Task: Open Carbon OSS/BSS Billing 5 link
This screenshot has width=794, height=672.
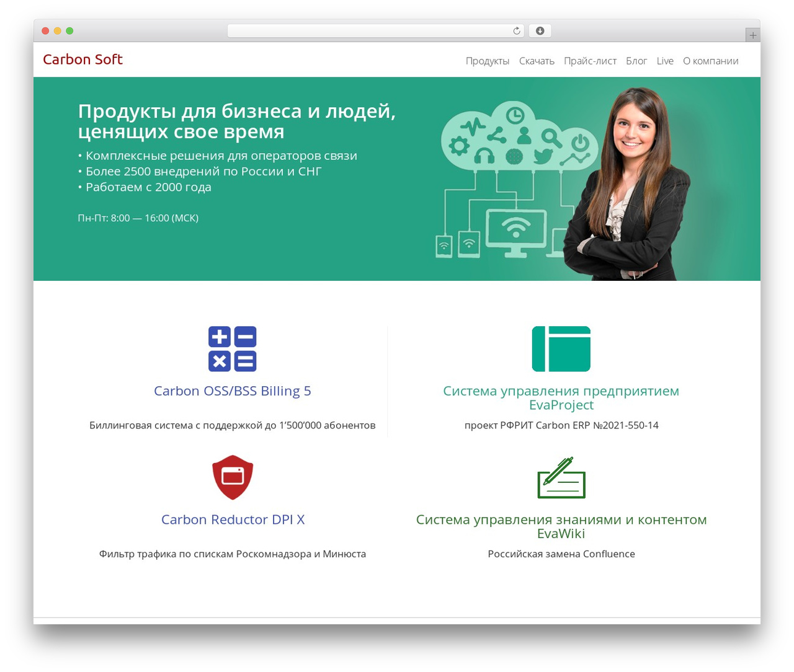Action: point(233,391)
